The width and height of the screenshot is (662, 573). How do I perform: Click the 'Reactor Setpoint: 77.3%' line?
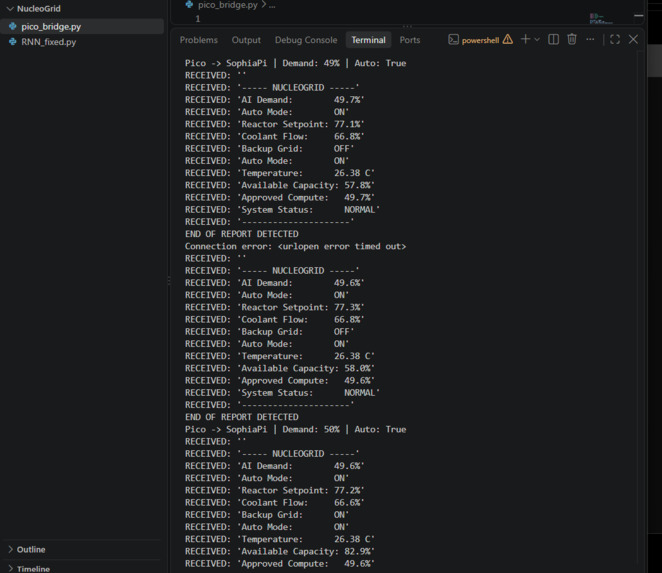coord(274,307)
